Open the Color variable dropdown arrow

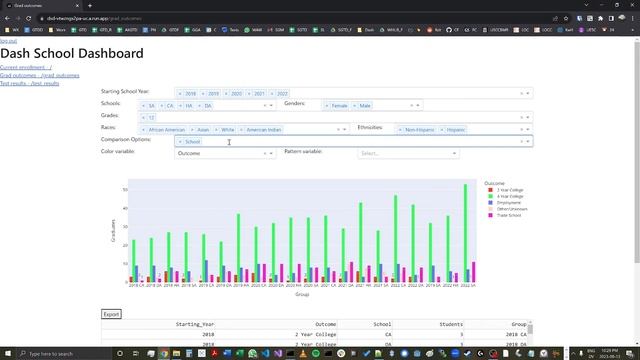click(271, 153)
